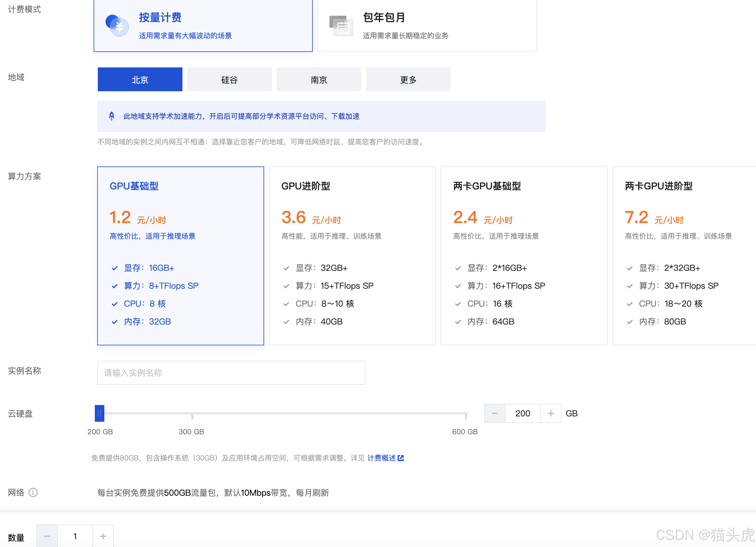Switch region to 南京
This screenshot has height=547, width=756.
[319, 79]
